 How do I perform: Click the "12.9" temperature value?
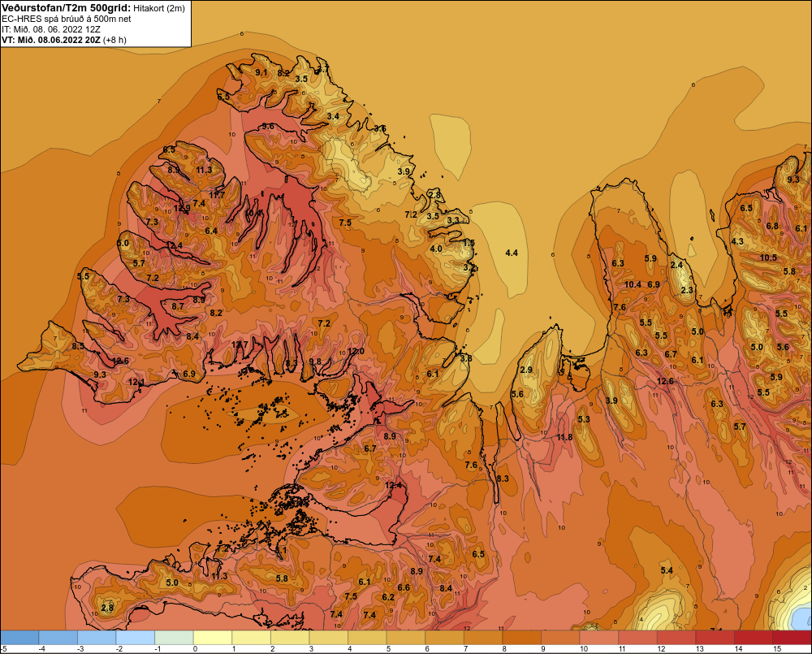[x=182, y=208]
